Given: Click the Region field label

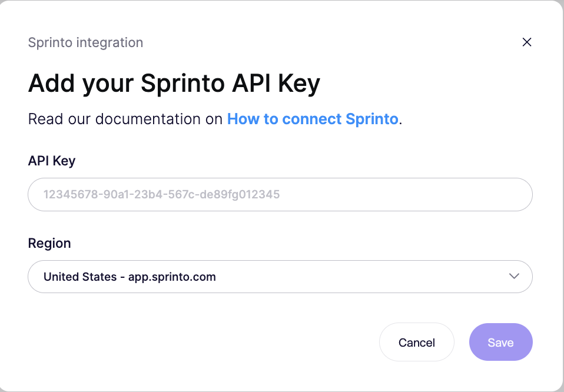Looking at the screenshot, I should click(x=49, y=243).
